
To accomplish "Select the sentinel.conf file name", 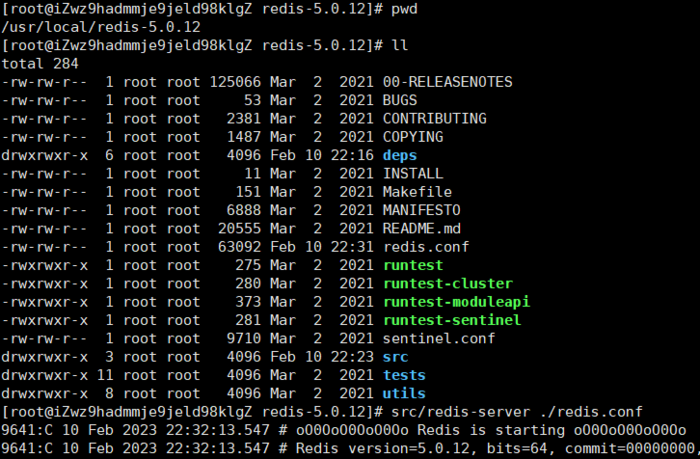I will 439,338.
